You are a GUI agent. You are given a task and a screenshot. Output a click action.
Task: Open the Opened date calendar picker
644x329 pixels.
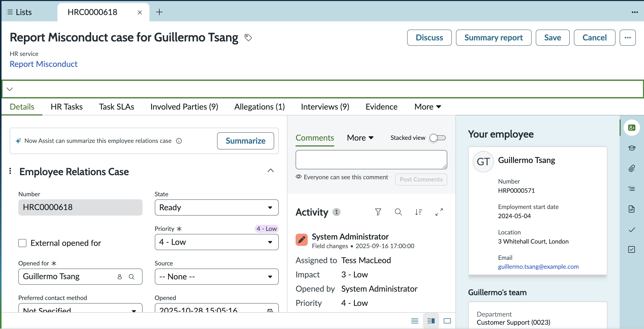coord(270,310)
